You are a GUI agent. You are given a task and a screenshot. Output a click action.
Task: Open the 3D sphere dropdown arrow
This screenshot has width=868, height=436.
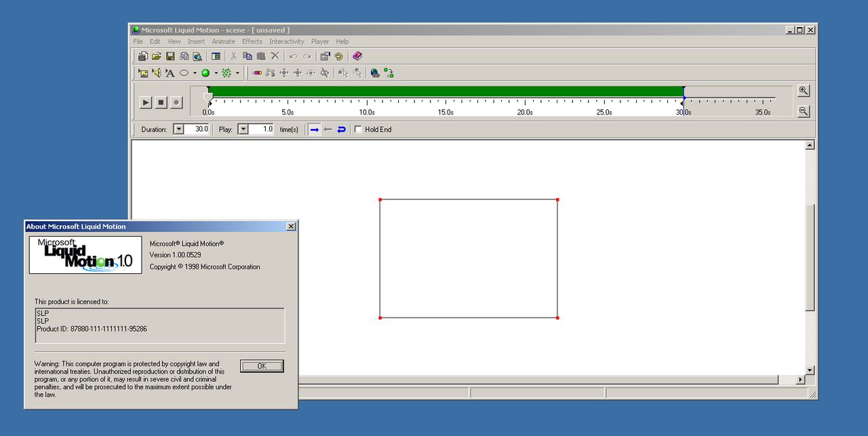[216, 73]
